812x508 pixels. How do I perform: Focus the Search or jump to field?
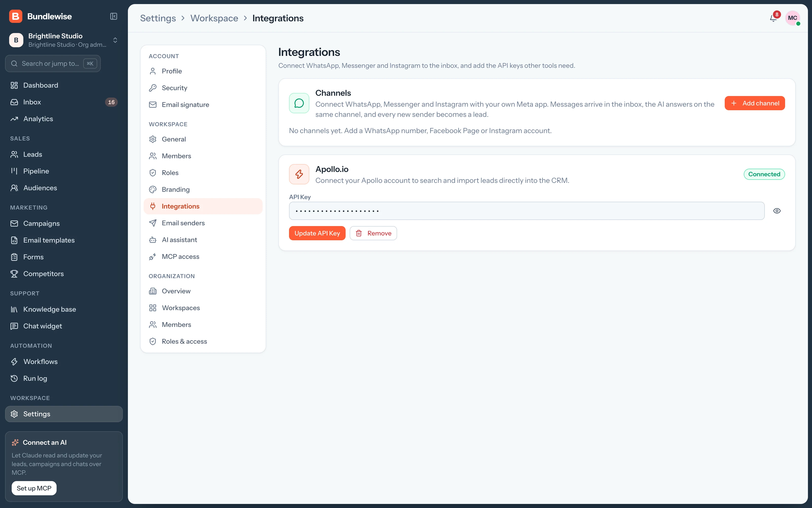53,63
